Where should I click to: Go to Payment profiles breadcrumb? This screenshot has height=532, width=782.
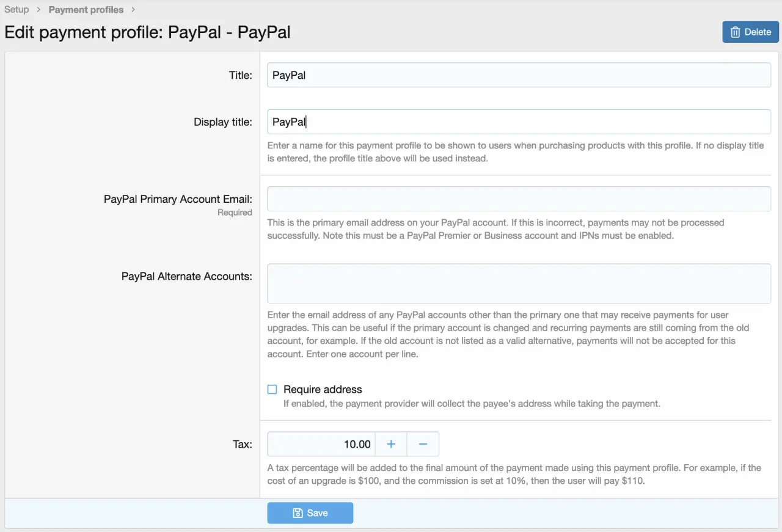[x=86, y=10]
